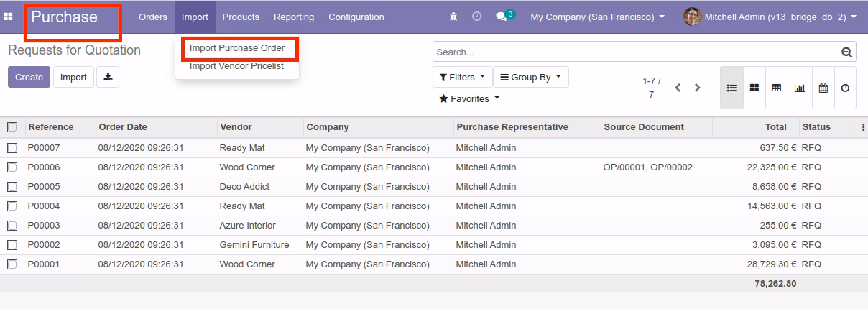Open the apps grid home menu icon
This screenshot has width=868, height=309.
point(8,17)
